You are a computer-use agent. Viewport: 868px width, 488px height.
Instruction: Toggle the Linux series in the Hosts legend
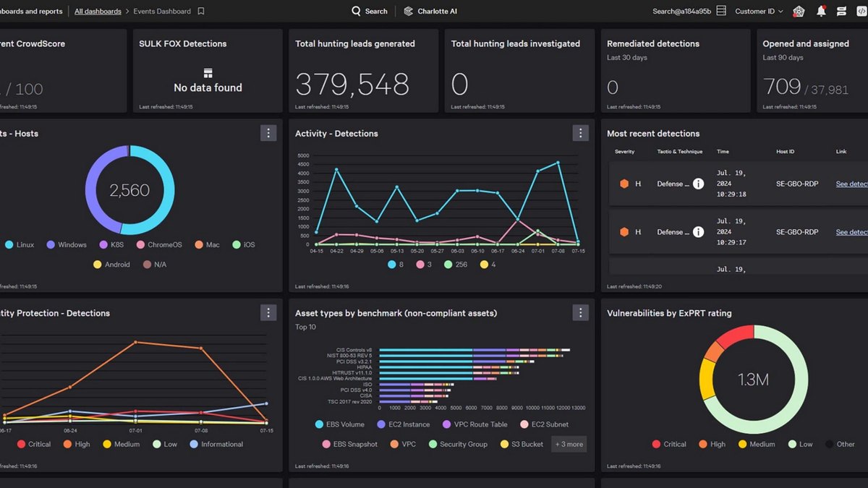20,245
